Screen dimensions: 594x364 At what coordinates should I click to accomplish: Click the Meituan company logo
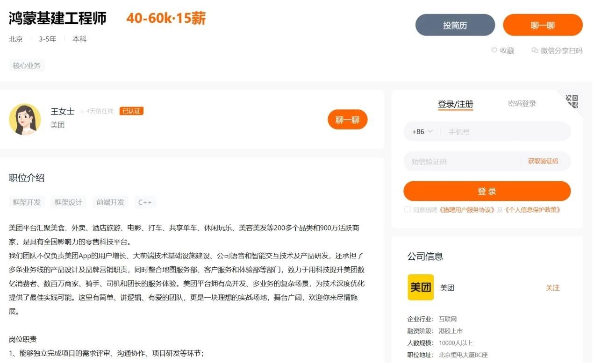(x=420, y=287)
